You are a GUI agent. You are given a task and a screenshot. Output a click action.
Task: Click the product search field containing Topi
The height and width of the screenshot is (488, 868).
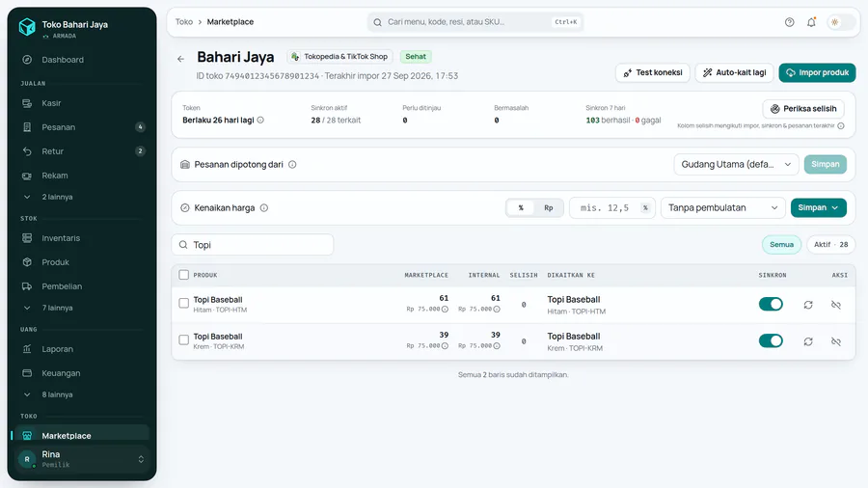point(253,245)
